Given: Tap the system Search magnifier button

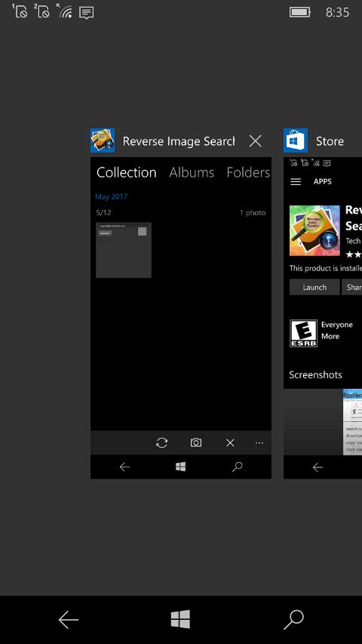Looking at the screenshot, I should tap(294, 619).
